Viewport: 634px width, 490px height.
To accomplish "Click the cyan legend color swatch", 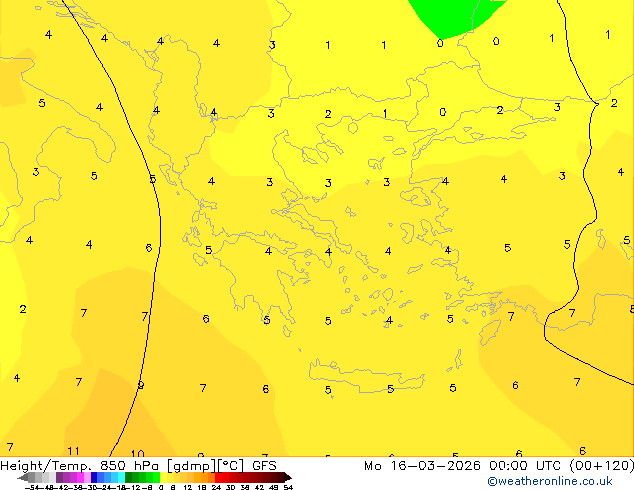I will coord(122,477).
